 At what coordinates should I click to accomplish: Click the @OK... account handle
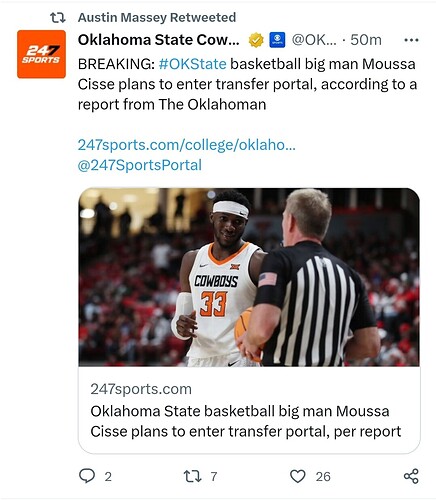(314, 40)
